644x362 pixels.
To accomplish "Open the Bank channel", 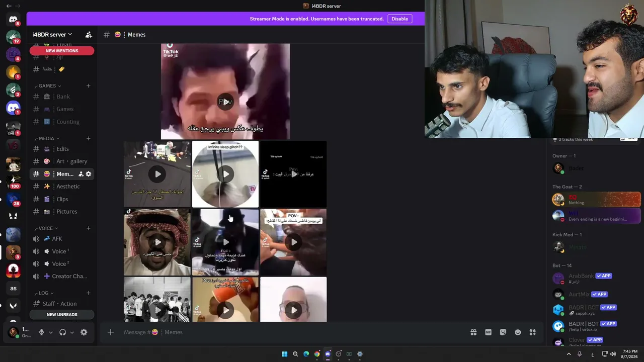I will point(62,97).
